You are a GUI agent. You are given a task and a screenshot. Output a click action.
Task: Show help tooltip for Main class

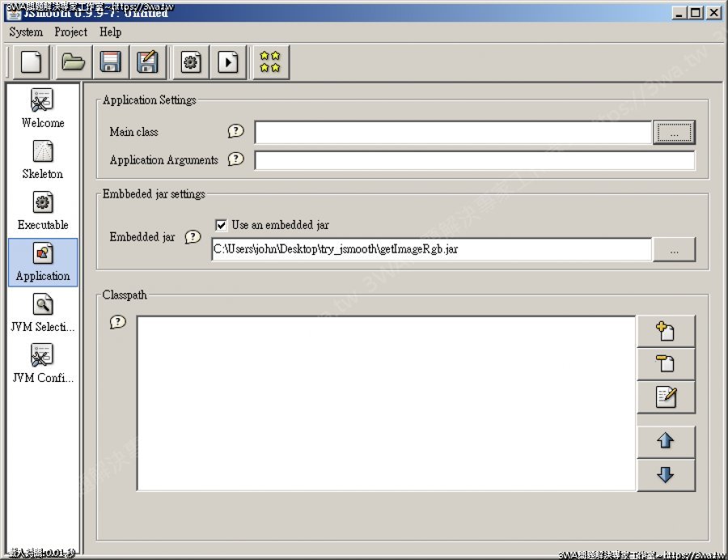(235, 131)
